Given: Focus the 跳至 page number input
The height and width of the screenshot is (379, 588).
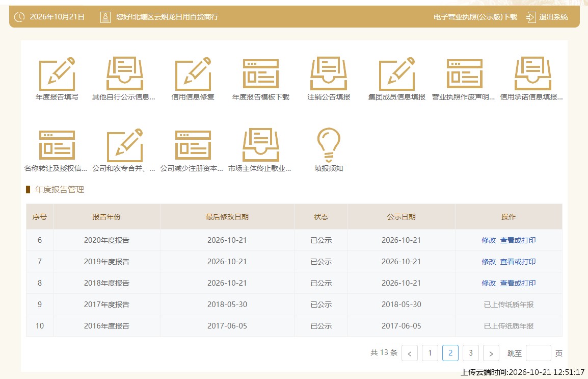Looking at the screenshot, I should pos(539,353).
